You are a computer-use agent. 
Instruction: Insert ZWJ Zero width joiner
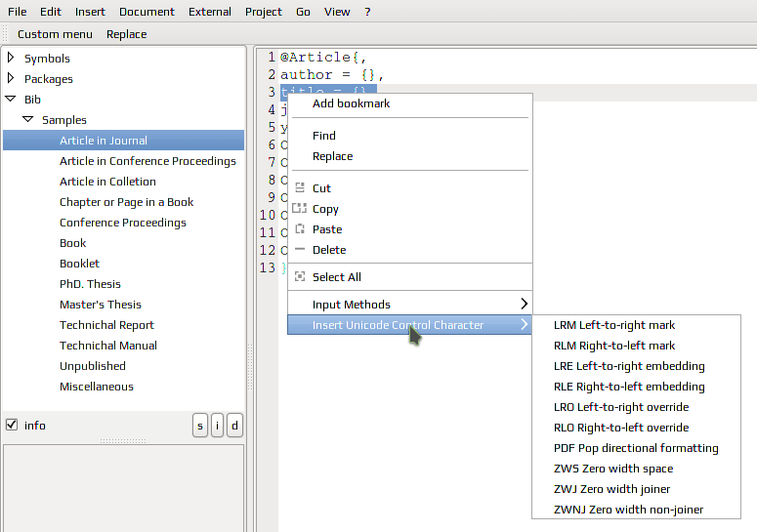point(636,489)
